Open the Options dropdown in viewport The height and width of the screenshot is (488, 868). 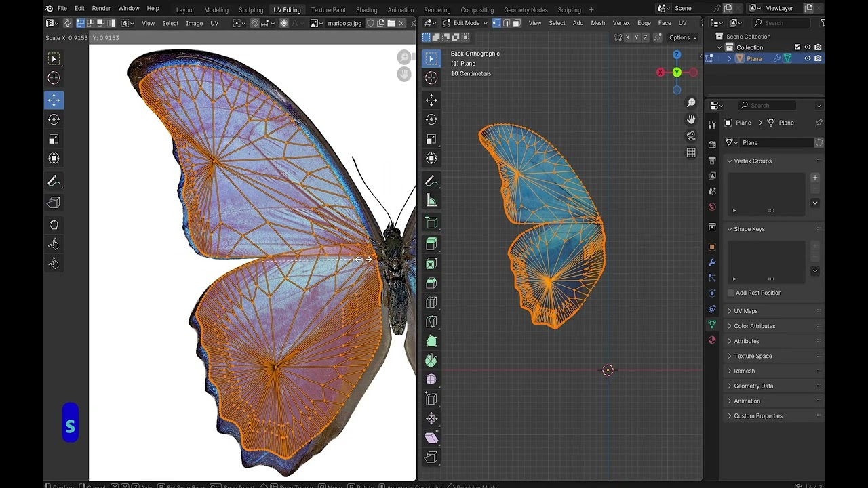(682, 37)
